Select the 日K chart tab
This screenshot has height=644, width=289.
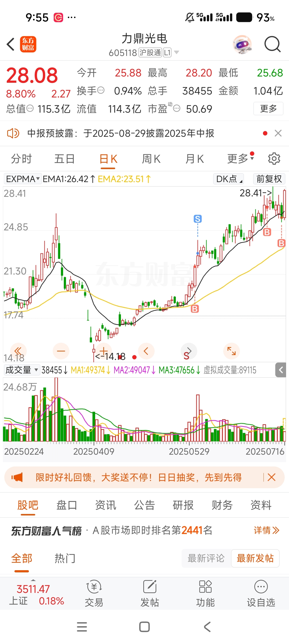tap(108, 159)
